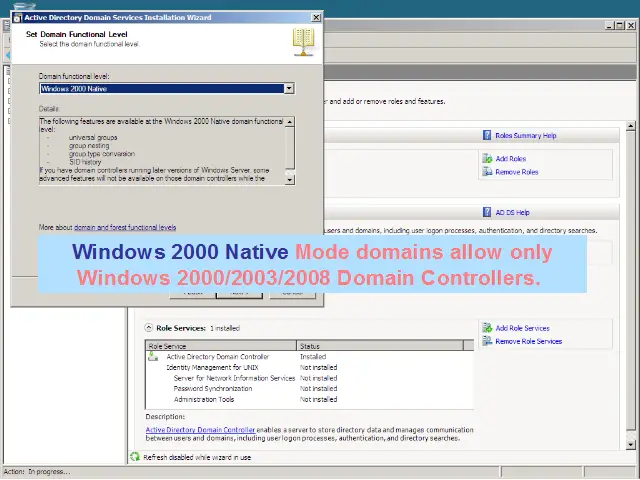
Task: Click Action: In progress status bar text
Action: (37, 472)
